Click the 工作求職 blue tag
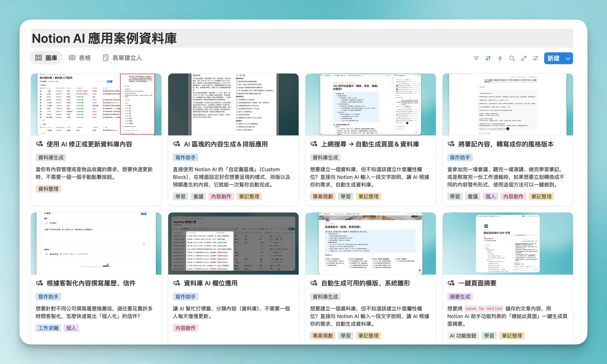607x364 pixels. point(48,328)
